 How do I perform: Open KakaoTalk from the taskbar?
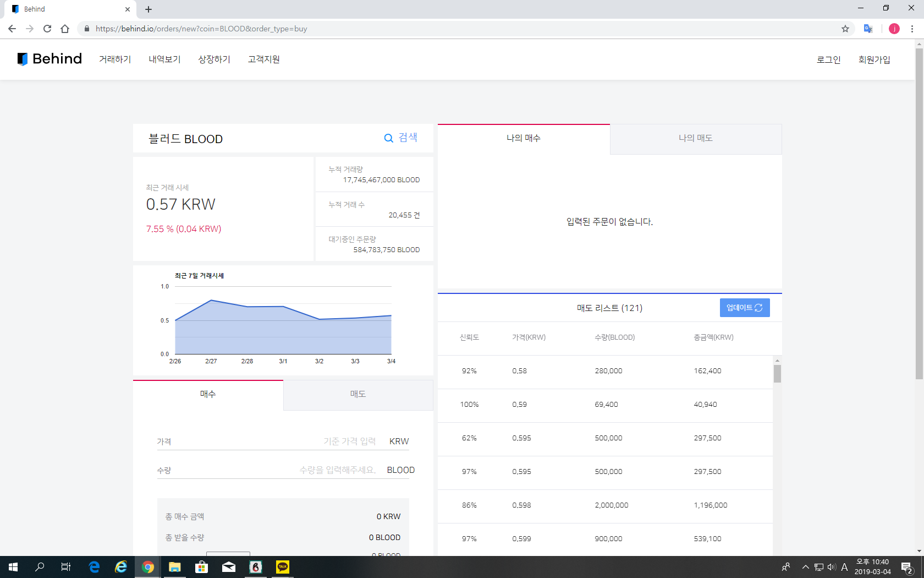click(282, 567)
